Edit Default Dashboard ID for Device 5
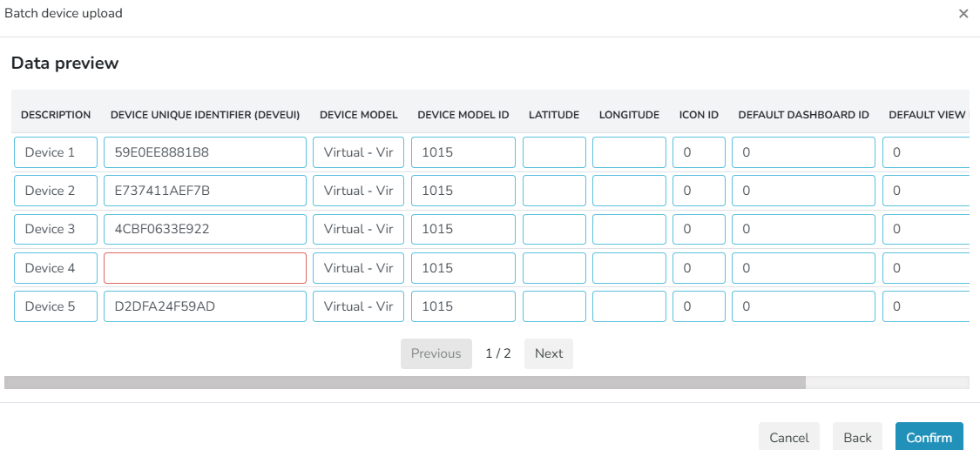 (803, 306)
